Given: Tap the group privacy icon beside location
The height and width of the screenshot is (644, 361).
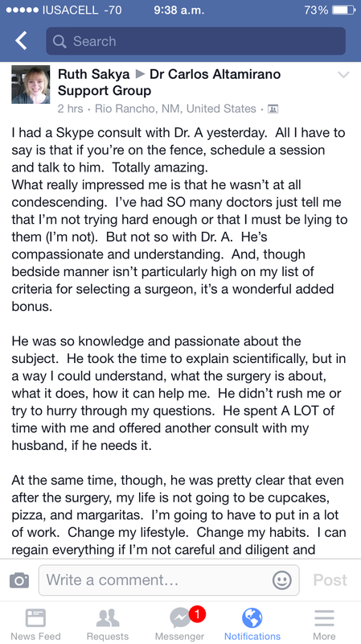Looking at the screenshot, I should (273, 109).
